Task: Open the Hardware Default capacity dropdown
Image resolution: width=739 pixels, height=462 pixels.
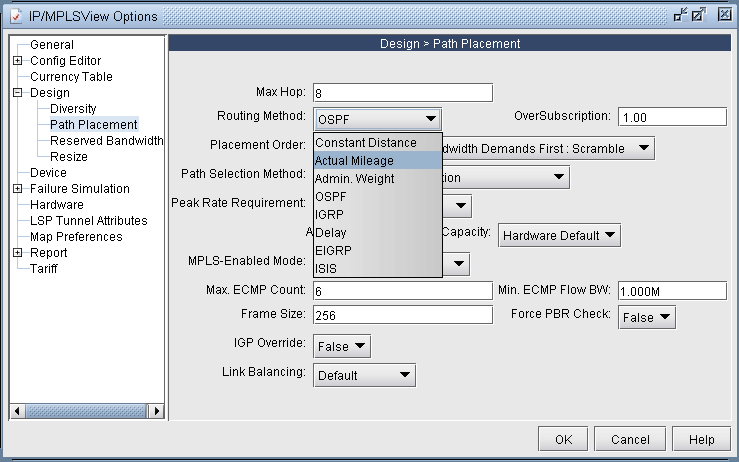Action: tap(559, 235)
